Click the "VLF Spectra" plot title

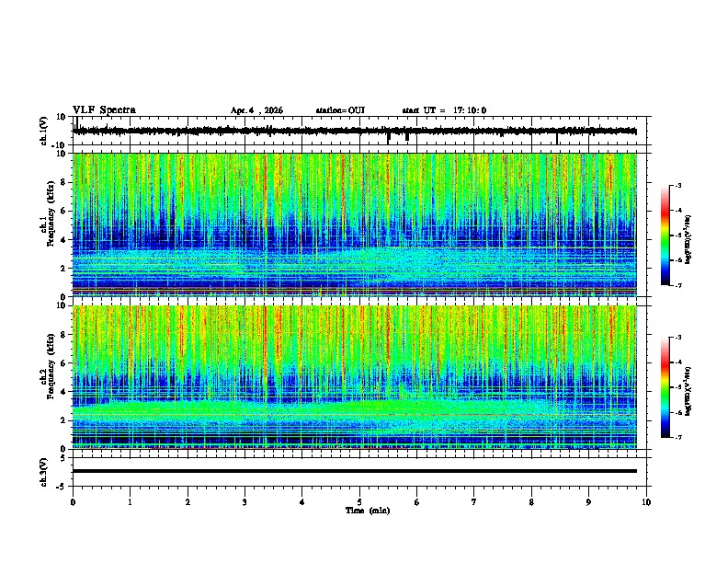[x=105, y=110]
